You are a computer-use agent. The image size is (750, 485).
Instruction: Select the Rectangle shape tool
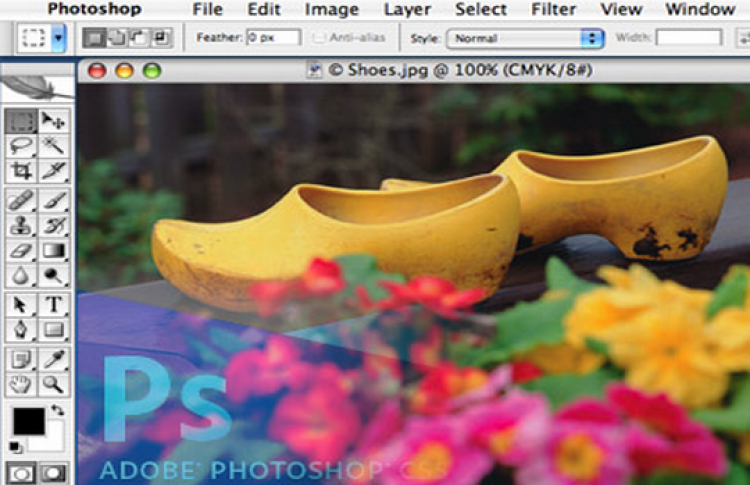(x=54, y=330)
